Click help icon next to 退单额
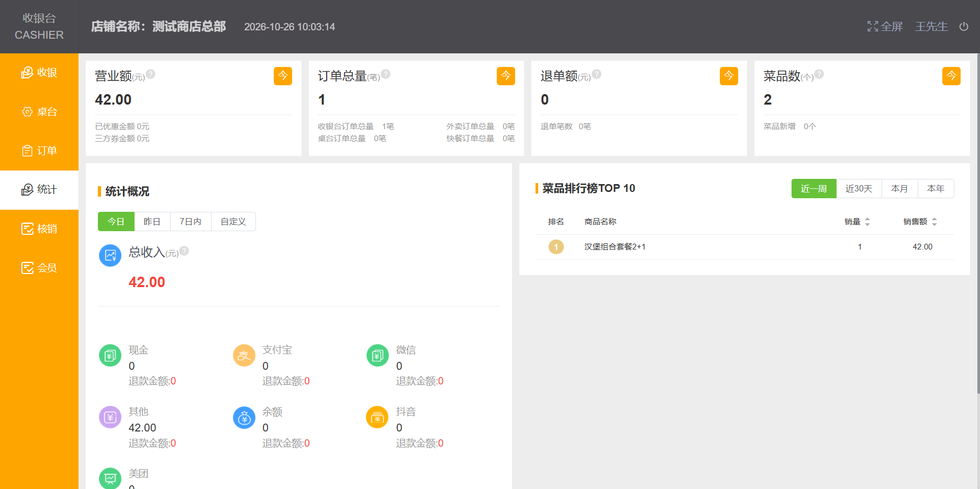This screenshot has height=489, width=980. (x=597, y=74)
